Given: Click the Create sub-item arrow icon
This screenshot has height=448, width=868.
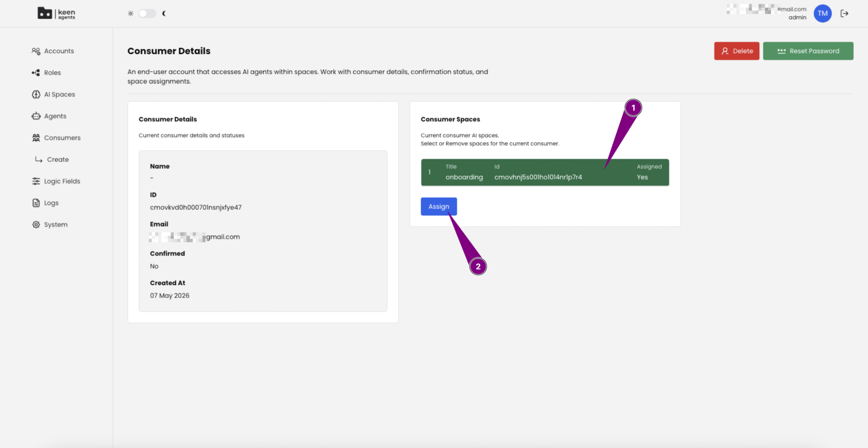Looking at the screenshot, I should 39,159.
